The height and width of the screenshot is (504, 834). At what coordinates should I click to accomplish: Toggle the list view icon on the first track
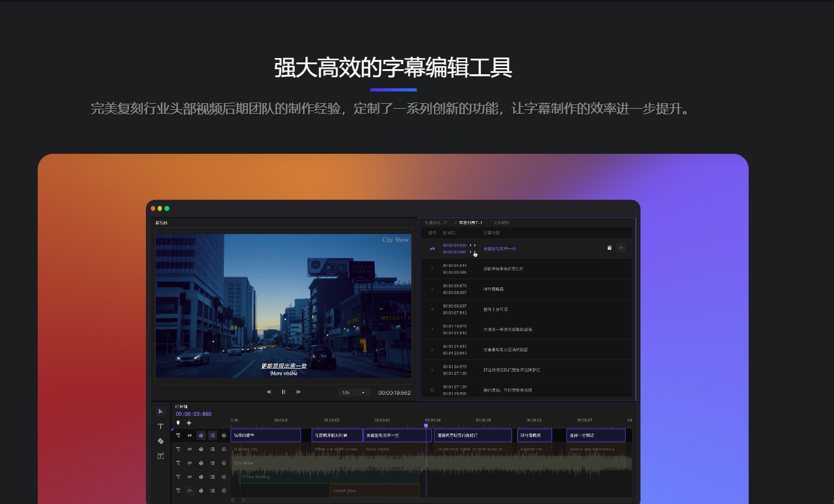click(213, 435)
